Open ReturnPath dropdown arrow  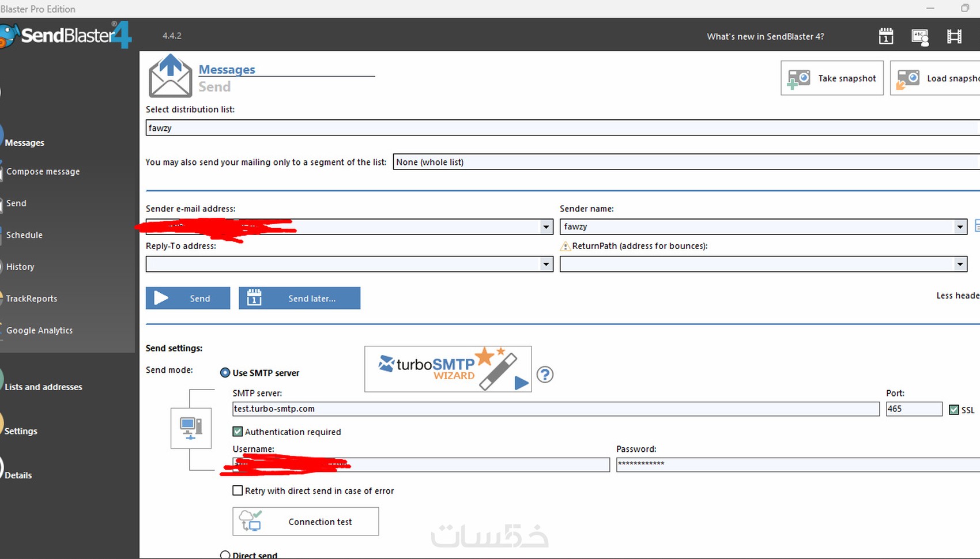960,264
